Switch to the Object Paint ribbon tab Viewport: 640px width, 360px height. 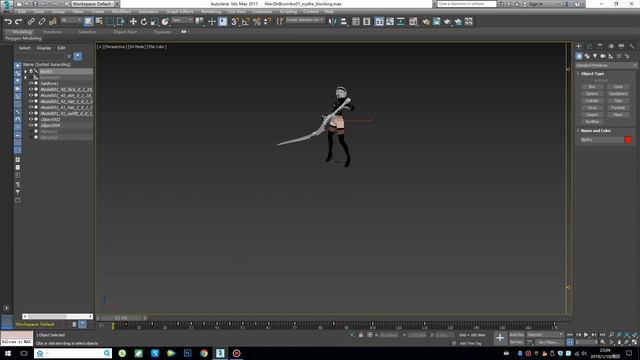click(125, 32)
